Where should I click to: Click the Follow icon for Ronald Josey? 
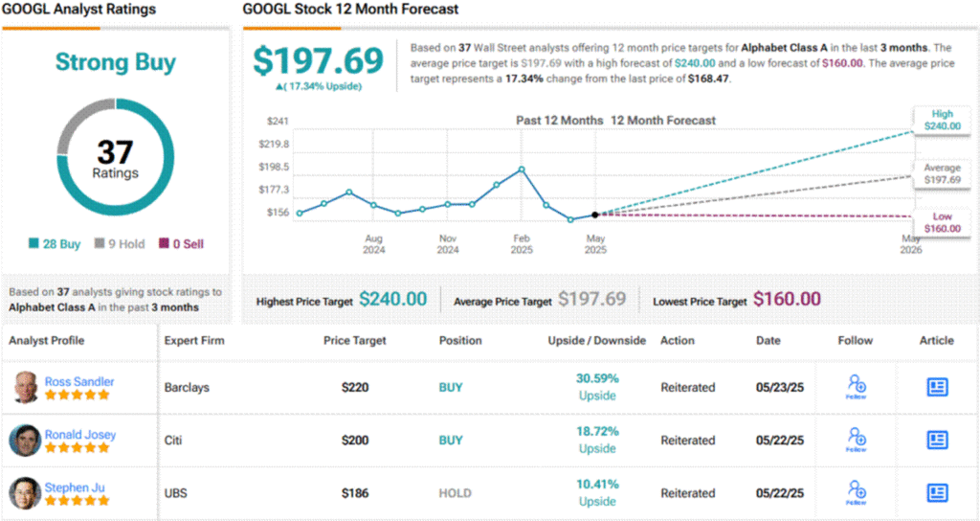(x=857, y=440)
